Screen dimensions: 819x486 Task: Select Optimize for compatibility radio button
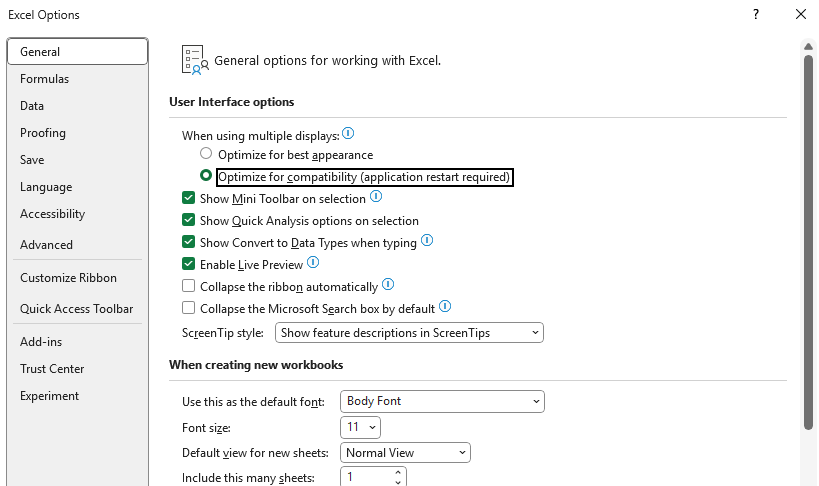(206, 175)
